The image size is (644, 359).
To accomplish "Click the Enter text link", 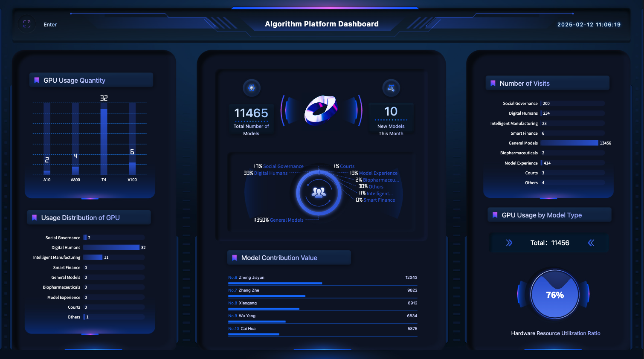I will point(50,25).
